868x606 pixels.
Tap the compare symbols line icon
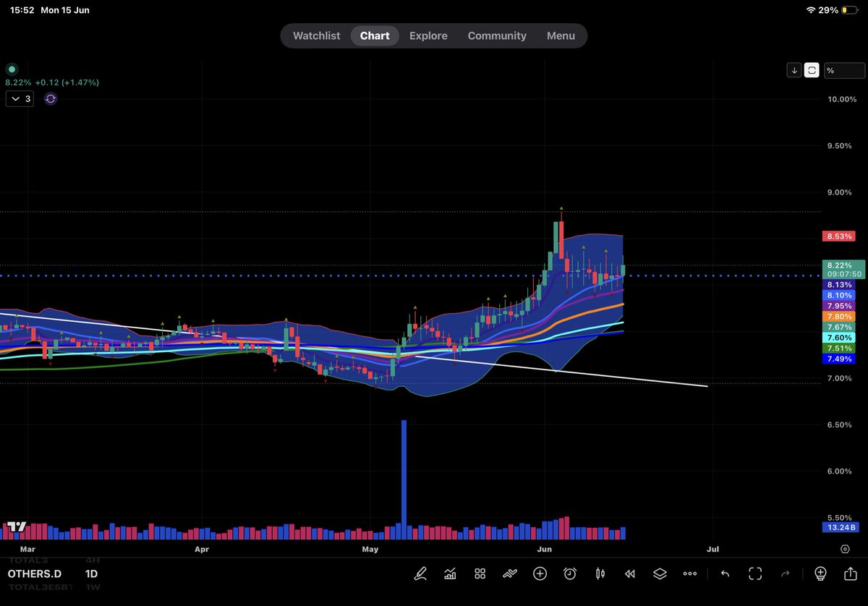510,573
